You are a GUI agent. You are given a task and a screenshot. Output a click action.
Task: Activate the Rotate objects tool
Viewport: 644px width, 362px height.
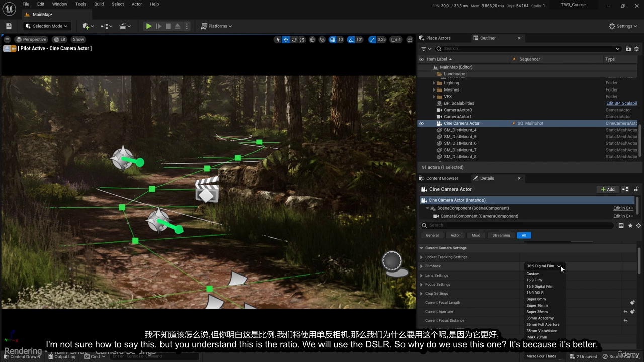294,39
